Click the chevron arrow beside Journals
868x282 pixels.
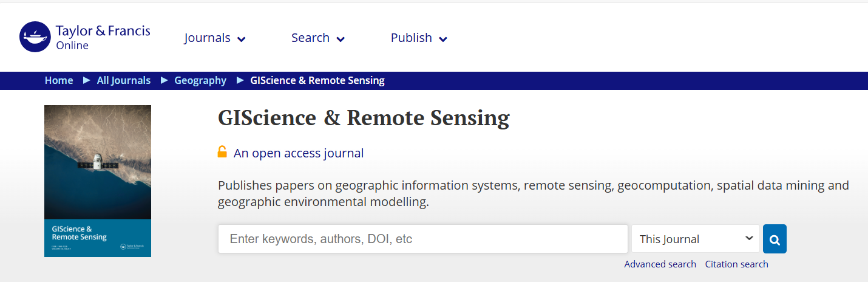click(242, 40)
